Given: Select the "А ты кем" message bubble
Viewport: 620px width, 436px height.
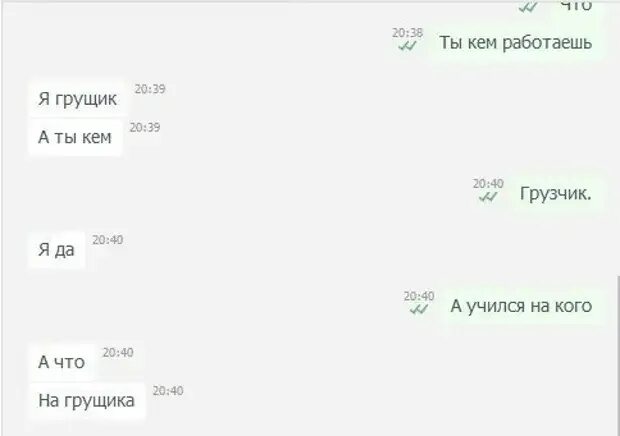Looking at the screenshot, I should tap(75, 137).
